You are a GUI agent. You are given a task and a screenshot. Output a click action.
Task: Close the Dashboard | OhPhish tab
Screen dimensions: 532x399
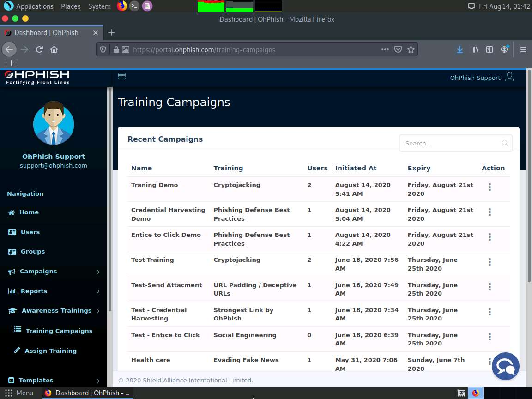(95, 33)
